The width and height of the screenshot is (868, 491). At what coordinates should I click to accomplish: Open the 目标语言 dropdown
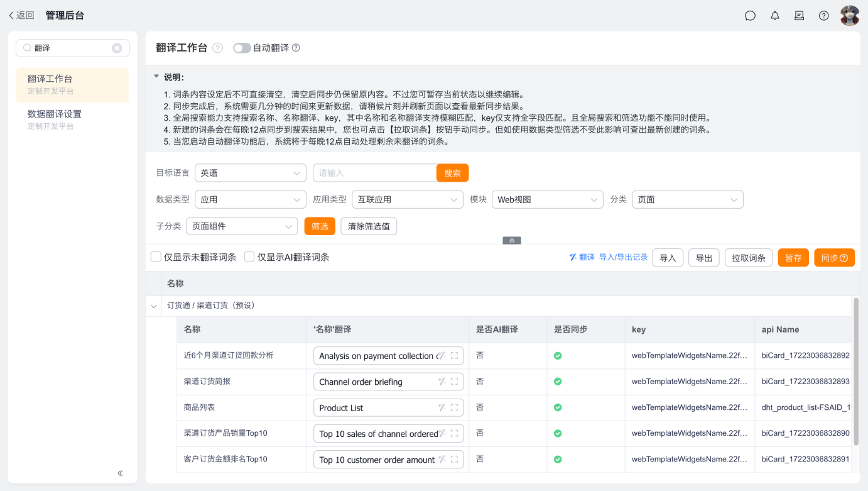250,173
